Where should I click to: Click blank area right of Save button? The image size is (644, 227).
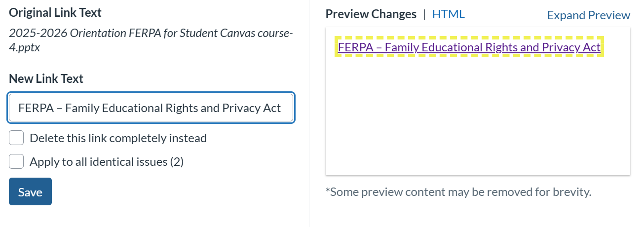(173, 191)
